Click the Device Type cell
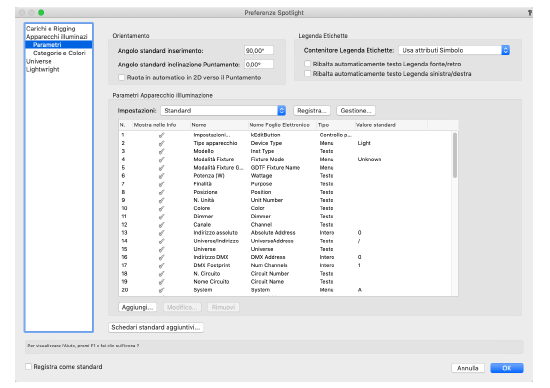 coord(266,143)
